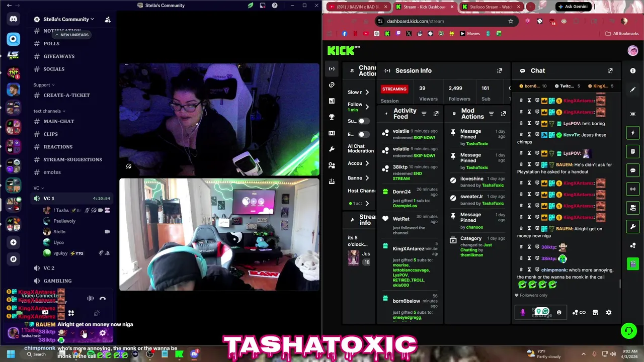644x362 pixels.
Task: Click Ask Gemini button
Action: pyautogui.click(x=574, y=7)
